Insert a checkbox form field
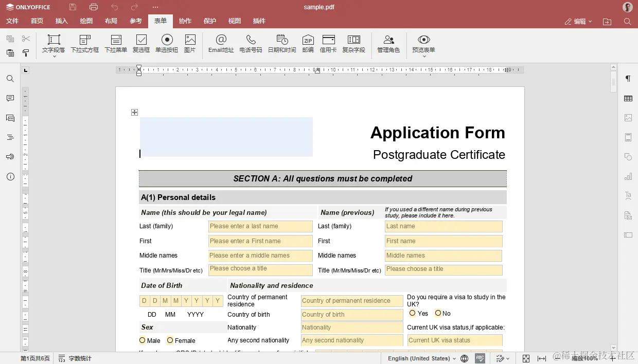 141,44
